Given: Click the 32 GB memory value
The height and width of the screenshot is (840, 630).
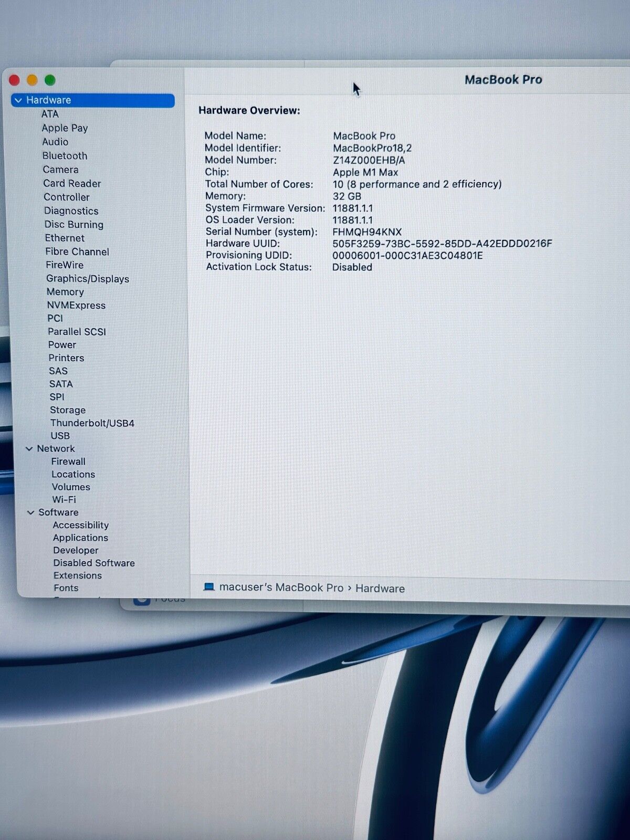Looking at the screenshot, I should coord(347,196).
